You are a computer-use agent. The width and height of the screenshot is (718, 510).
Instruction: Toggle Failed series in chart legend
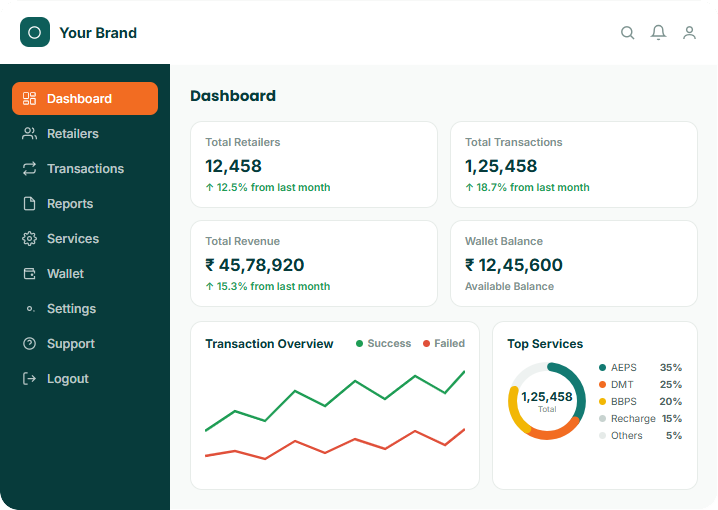coord(444,343)
